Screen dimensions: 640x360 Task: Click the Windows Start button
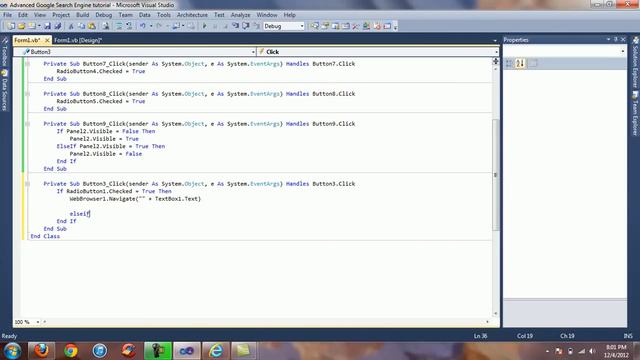coord(12,351)
